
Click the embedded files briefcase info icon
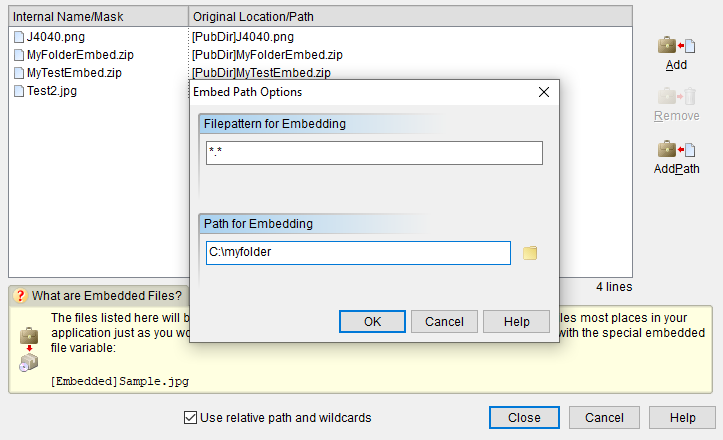pyautogui.click(x=28, y=345)
